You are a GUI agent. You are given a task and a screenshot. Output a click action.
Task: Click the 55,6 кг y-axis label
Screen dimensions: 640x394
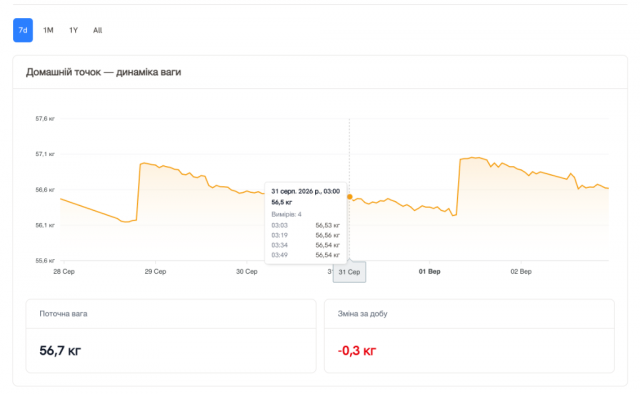[x=45, y=260]
